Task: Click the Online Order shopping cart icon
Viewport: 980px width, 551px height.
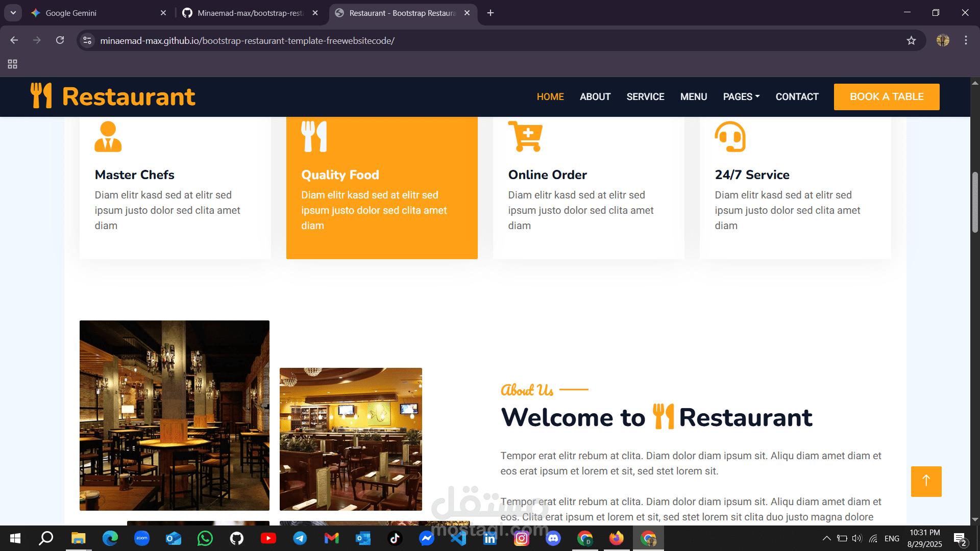Action: [x=525, y=137]
